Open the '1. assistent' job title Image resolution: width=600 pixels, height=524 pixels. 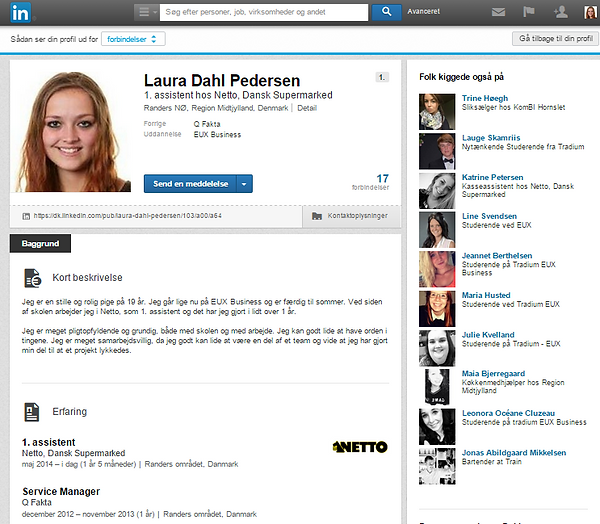[x=49, y=442]
